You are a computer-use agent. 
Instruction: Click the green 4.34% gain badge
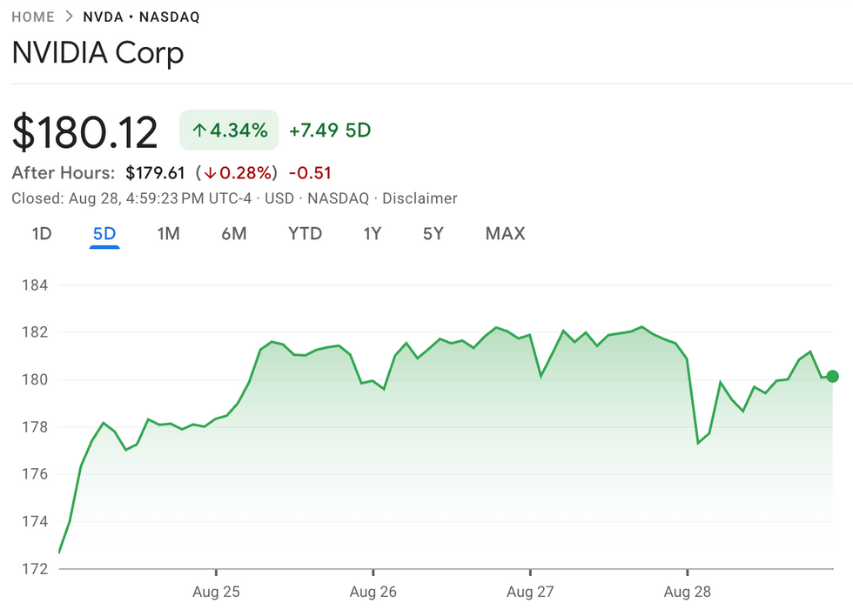tap(229, 131)
